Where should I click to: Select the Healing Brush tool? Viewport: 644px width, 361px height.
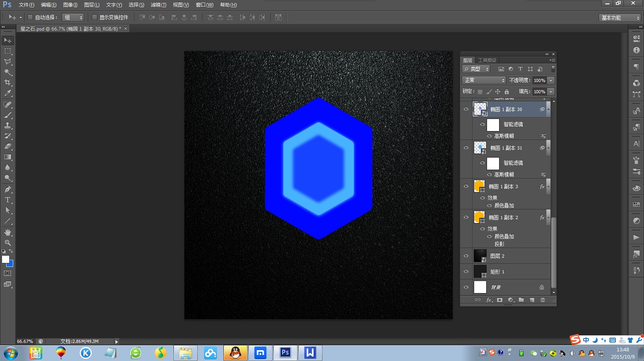[8, 105]
